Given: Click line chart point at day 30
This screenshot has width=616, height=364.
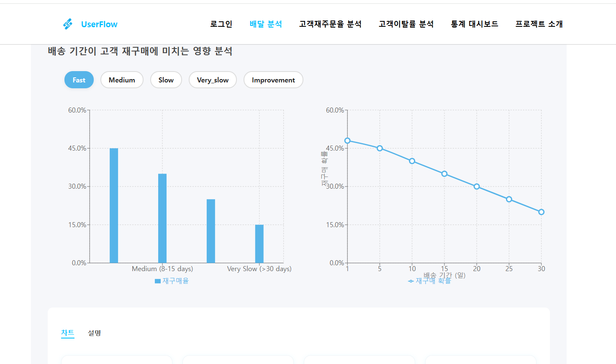Looking at the screenshot, I should click(x=541, y=212).
